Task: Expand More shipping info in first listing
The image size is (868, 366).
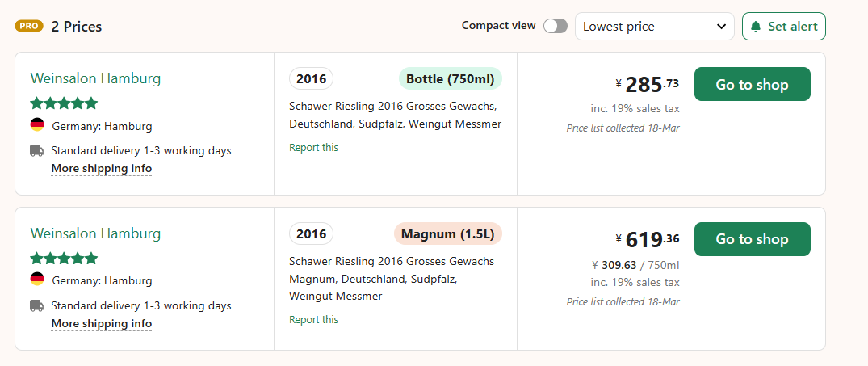Action: point(101,168)
